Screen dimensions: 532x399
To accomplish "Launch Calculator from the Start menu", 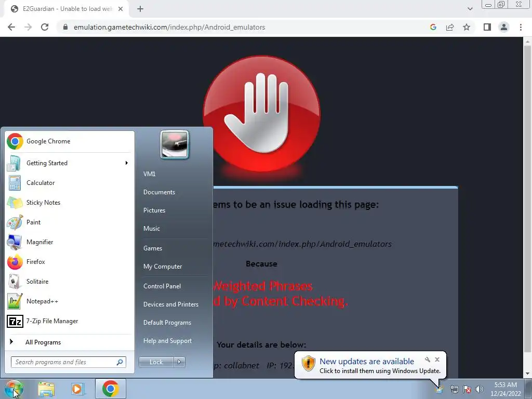I will (x=70, y=183).
